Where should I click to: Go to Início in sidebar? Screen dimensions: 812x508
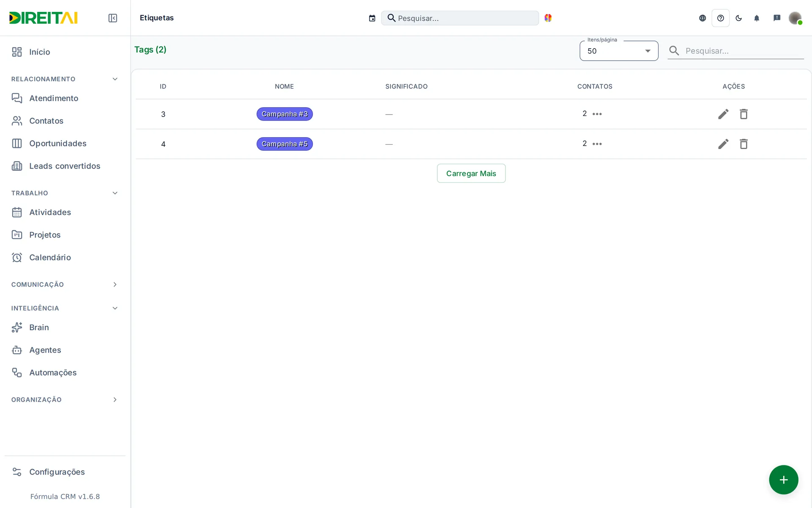[x=65, y=52]
